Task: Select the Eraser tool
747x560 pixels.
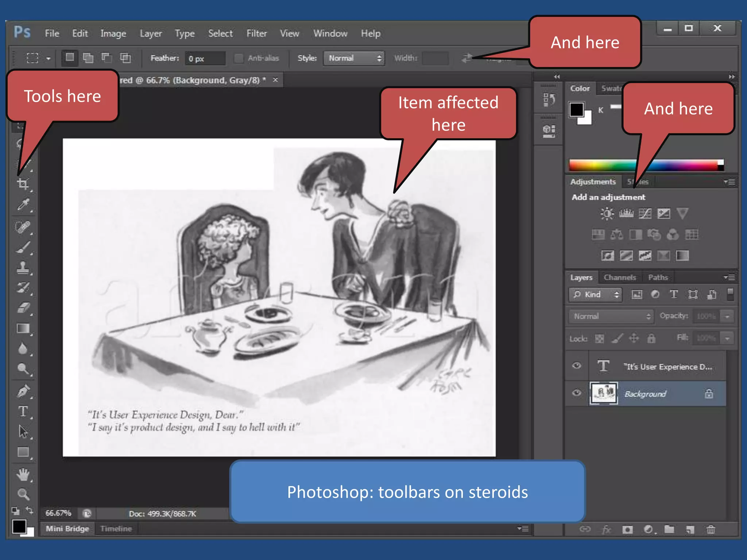Action: pyautogui.click(x=23, y=308)
